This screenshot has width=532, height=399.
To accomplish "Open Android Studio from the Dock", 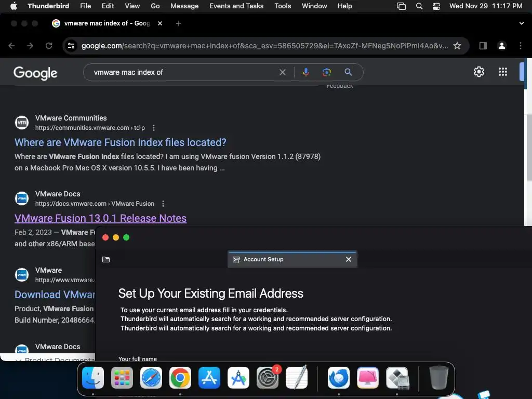I will 238,378.
